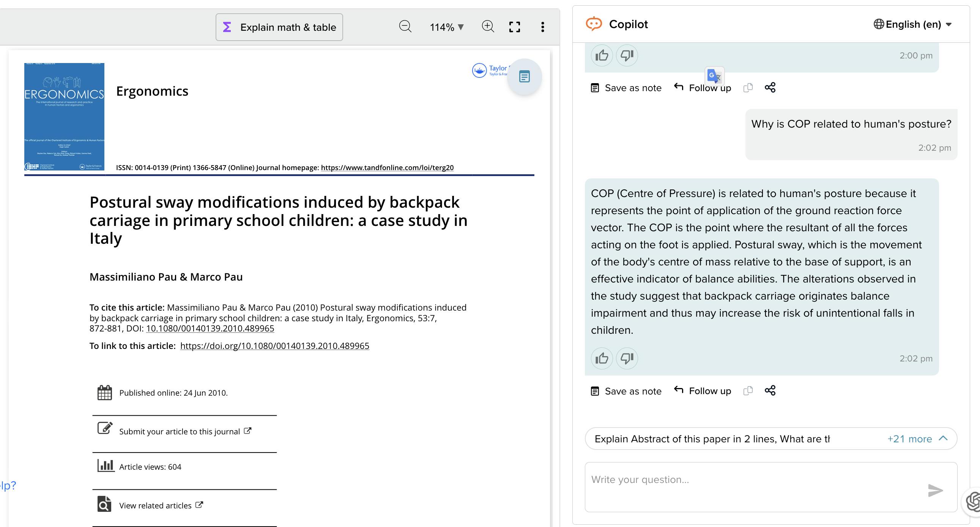Open the 114% zoom level dropdown

(447, 27)
